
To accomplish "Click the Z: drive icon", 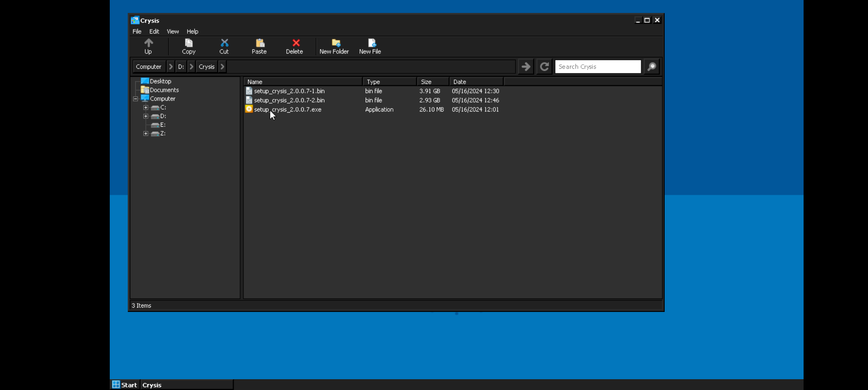I will (x=155, y=133).
